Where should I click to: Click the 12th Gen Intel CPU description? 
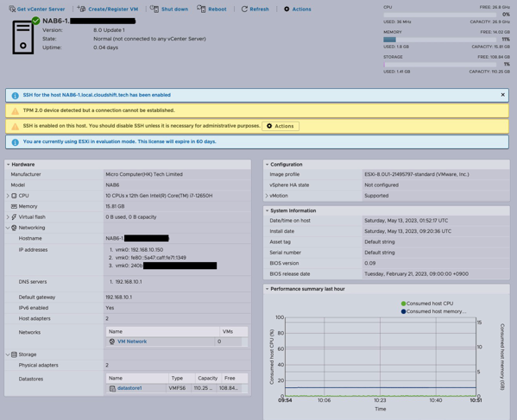pyautogui.click(x=159, y=196)
